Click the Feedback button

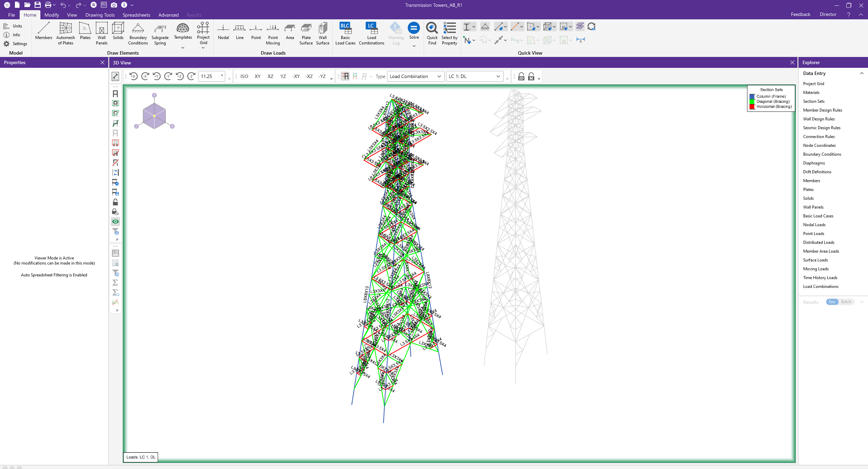tap(800, 14)
